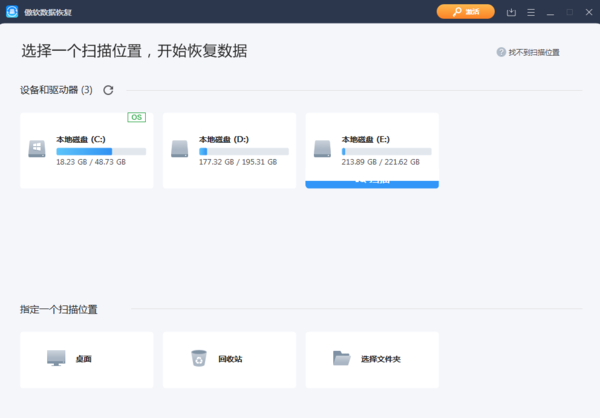Click the import scan result icon
600x418 pixels.
pos(511,12)
